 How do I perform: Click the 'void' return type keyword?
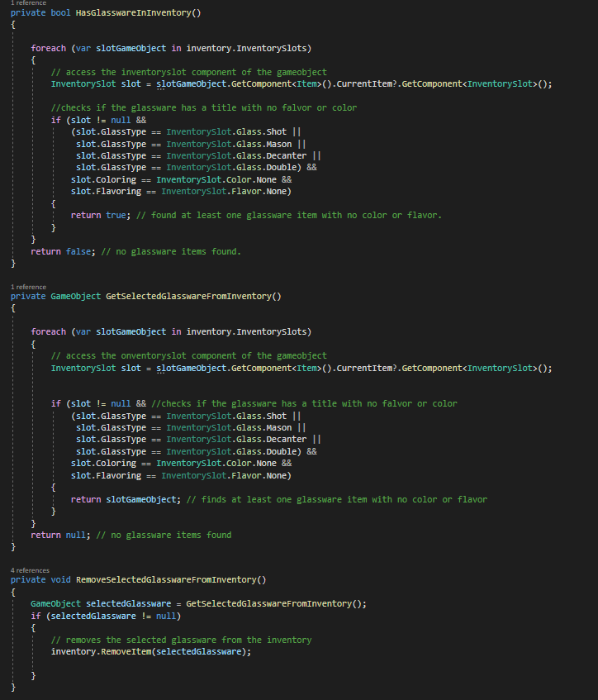(60, 579)
